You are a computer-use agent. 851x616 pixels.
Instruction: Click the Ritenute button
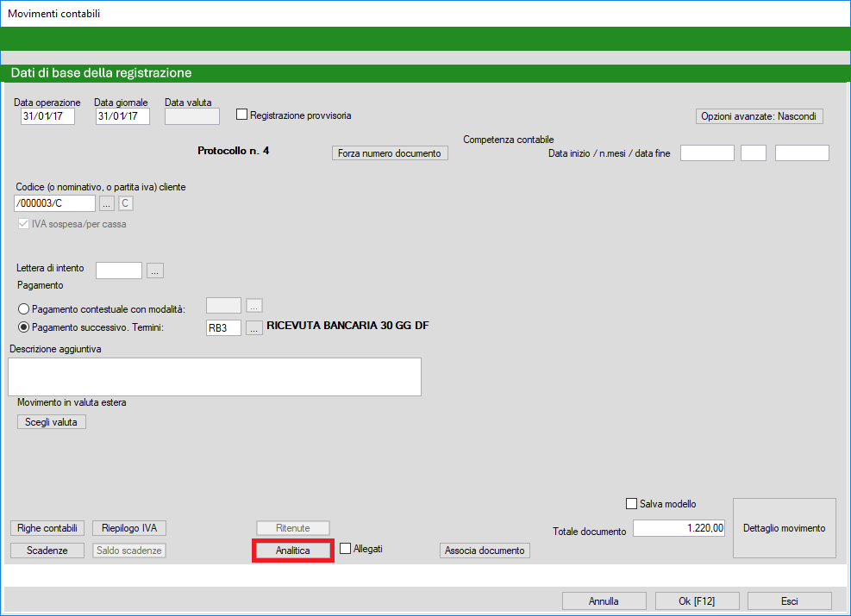point(293,528)
